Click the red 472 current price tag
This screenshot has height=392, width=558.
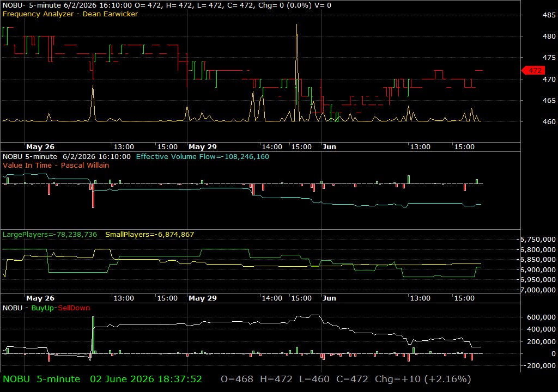click(x=533, y=70)
